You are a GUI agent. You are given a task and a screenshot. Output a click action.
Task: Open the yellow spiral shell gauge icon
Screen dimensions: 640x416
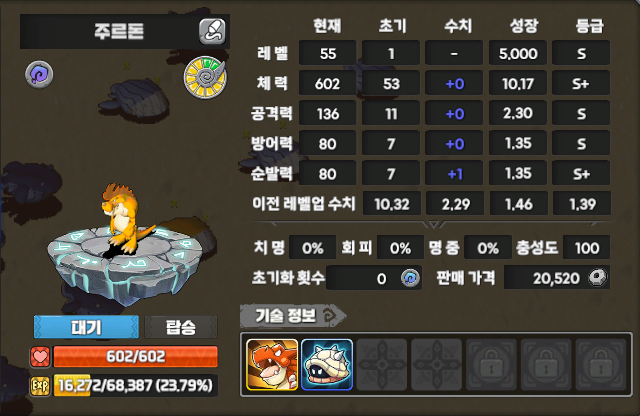pyautogui.click(x=205, y=77)
